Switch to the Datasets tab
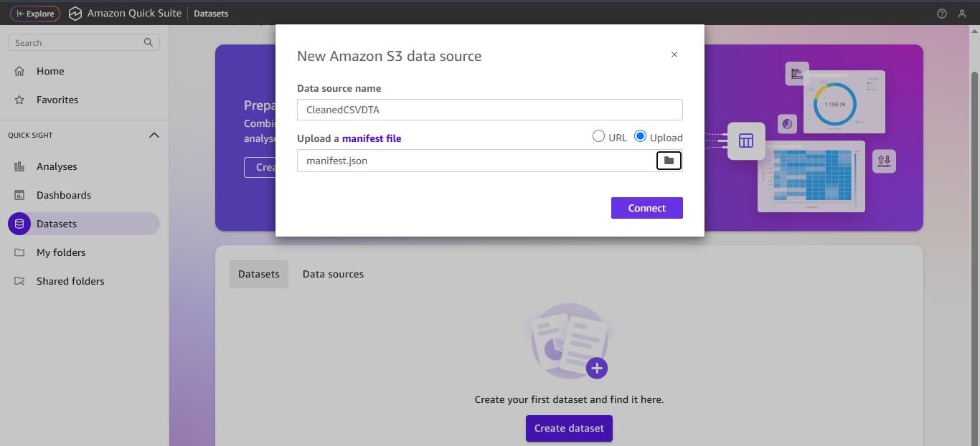 point(258,273)
